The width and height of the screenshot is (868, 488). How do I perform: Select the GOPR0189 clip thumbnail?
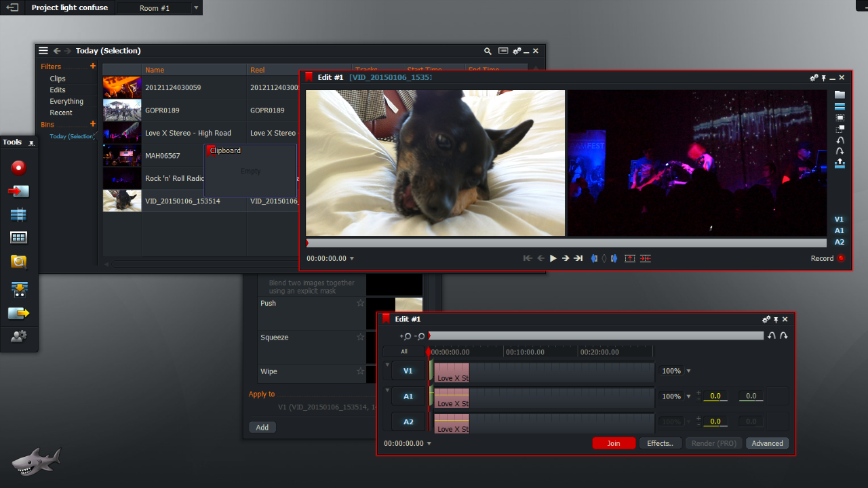click(122, 109)
